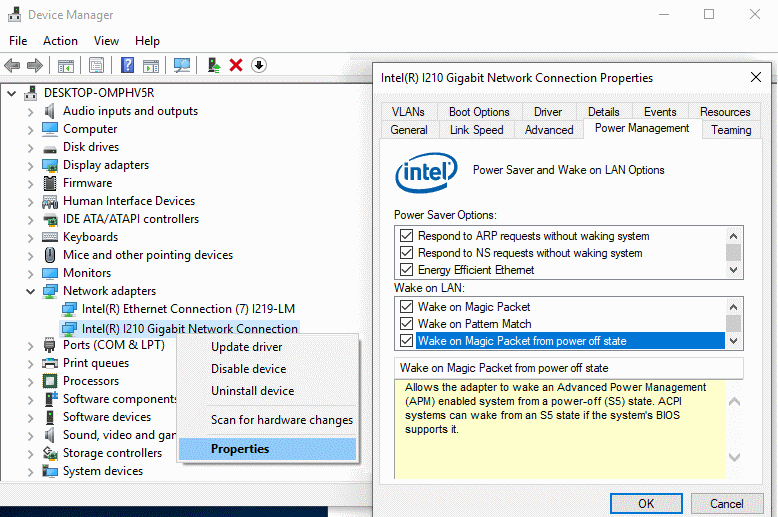Viewport: 778px width, 517px height.
Task: Click the action pane toolbar icon
Action: (x=151, y=65)
